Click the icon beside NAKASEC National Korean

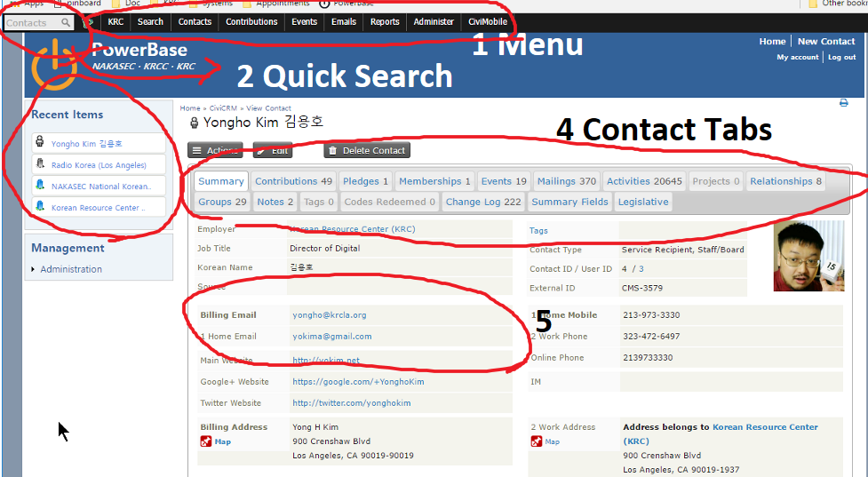point(40,185)
